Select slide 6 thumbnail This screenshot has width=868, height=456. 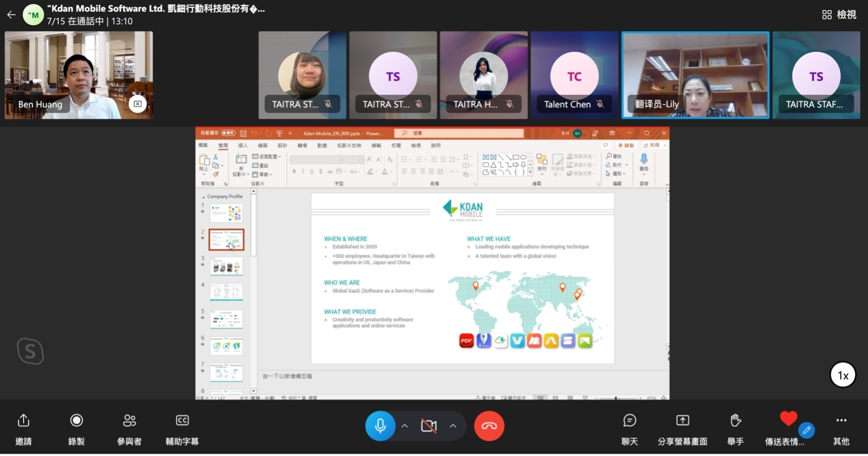click(226, 346)
